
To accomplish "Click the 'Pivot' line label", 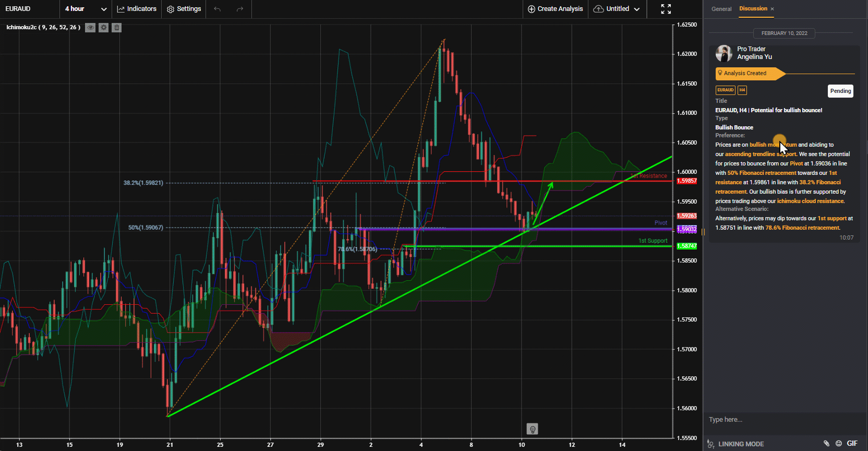I will point(660,223).
